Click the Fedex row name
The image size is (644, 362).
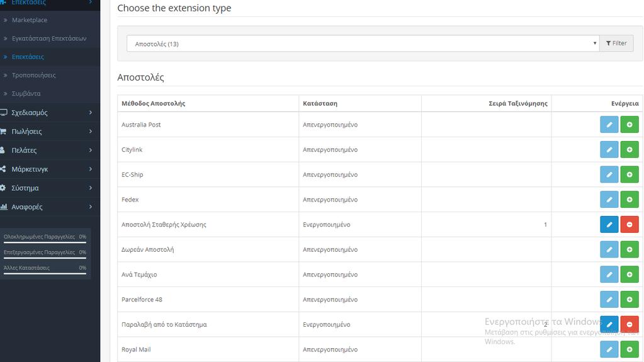[x=130, y=200]
